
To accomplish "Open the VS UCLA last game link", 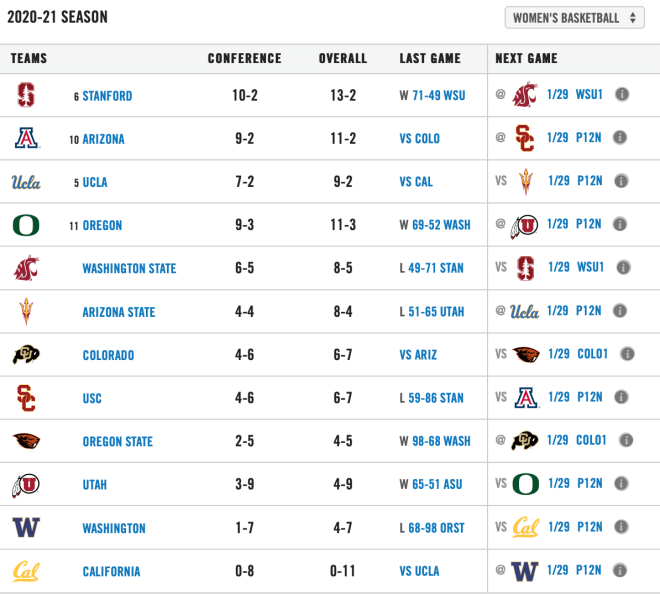I will coord(419,571).
